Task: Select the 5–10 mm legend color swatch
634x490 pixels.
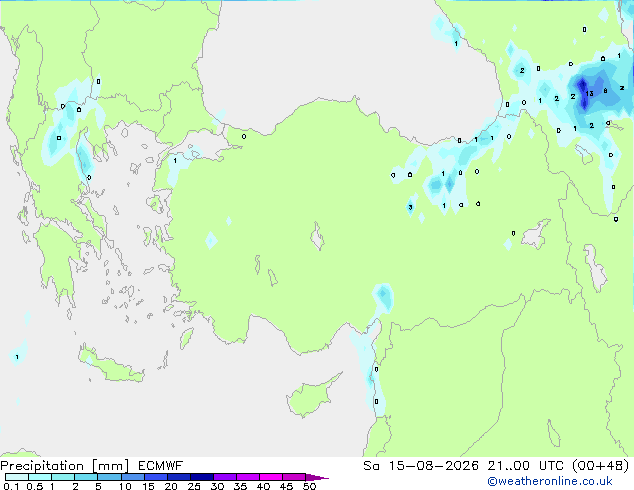Action: pos(109,477)
